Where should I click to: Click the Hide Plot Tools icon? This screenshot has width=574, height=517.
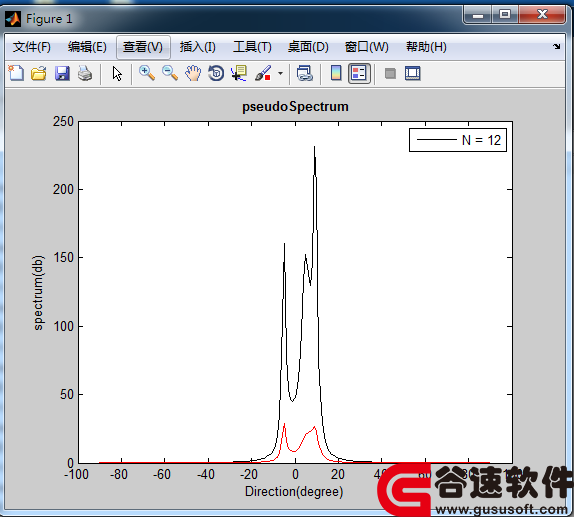click(390, 74)
